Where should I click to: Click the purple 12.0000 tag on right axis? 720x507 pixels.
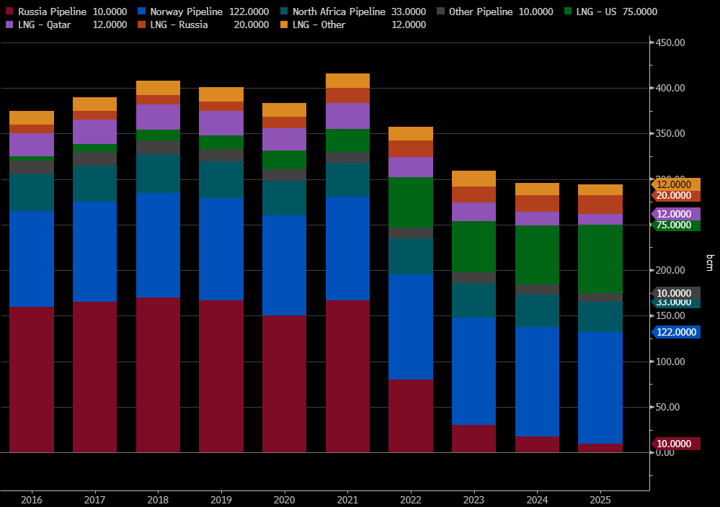675,214
